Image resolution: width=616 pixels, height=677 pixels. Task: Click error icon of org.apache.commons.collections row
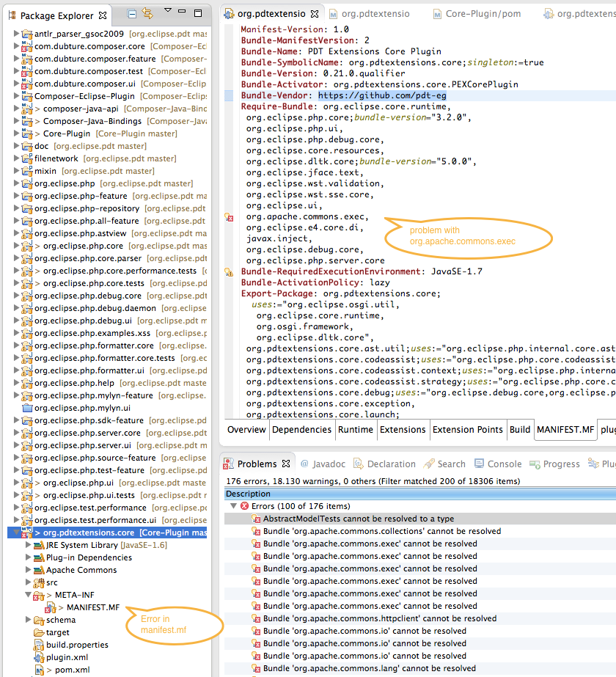point(256,532)
